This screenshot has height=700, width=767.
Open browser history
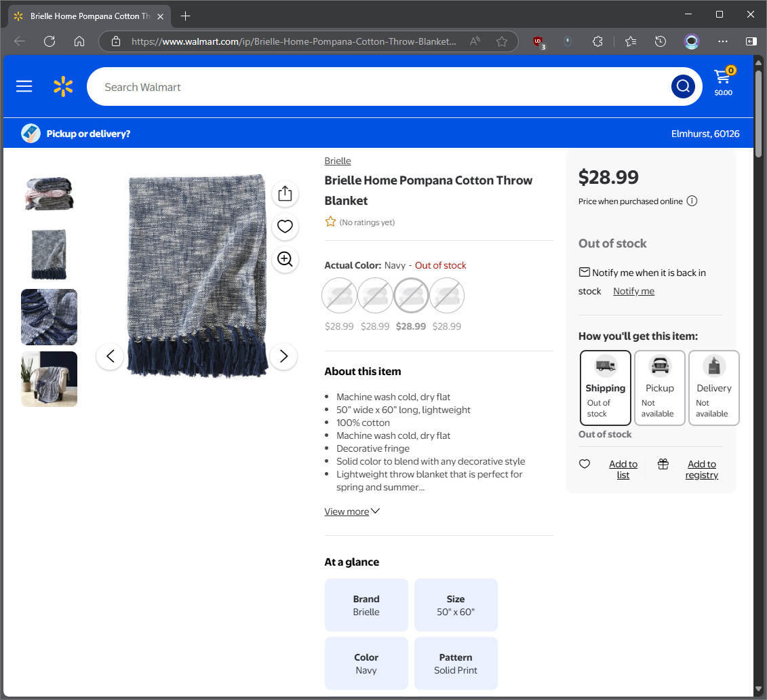click(661, 41)
